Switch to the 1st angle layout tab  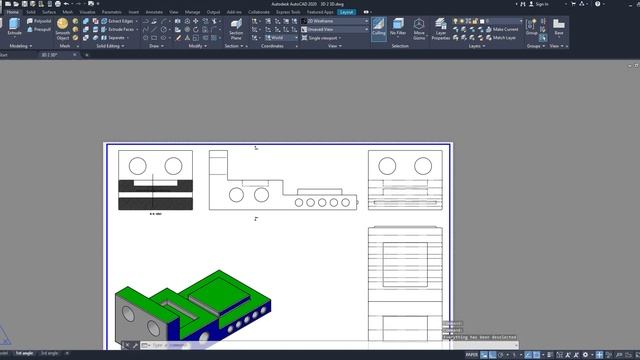coord(24,353)
